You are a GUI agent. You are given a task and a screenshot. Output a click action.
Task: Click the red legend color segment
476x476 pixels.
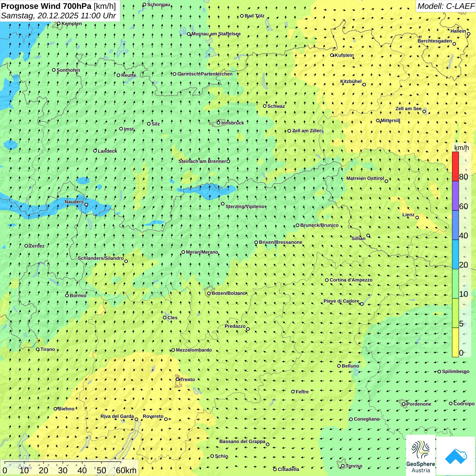point(455,166)
